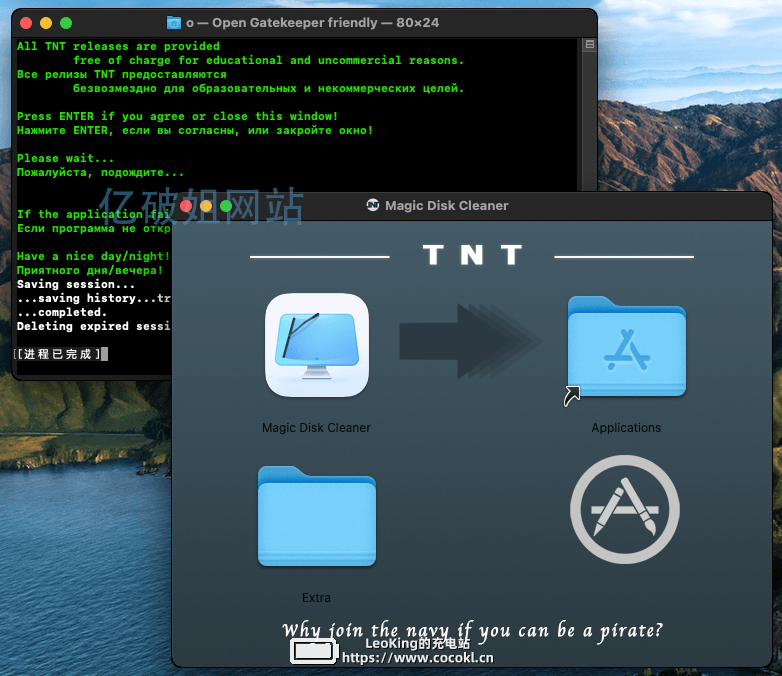Click the Magic Disk Cleaner file label

pos(316,428)
